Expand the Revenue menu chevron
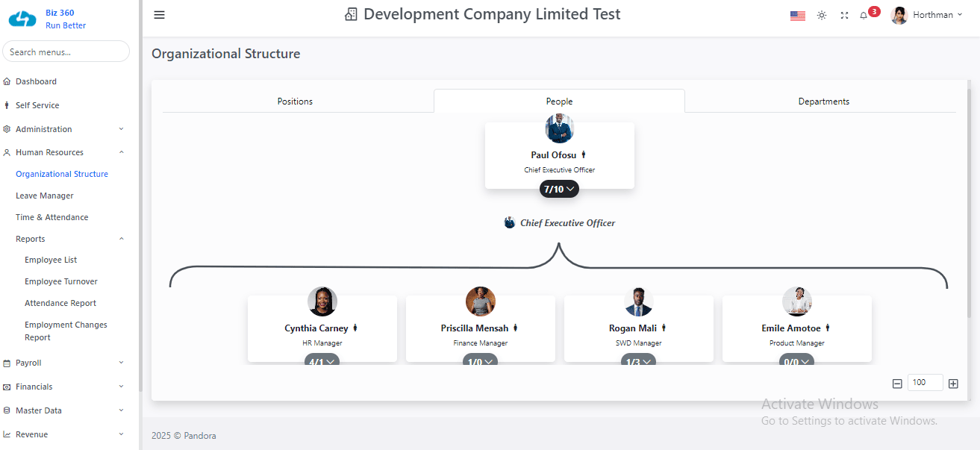Viewport: 980px width, 450px height. (122, 434)
